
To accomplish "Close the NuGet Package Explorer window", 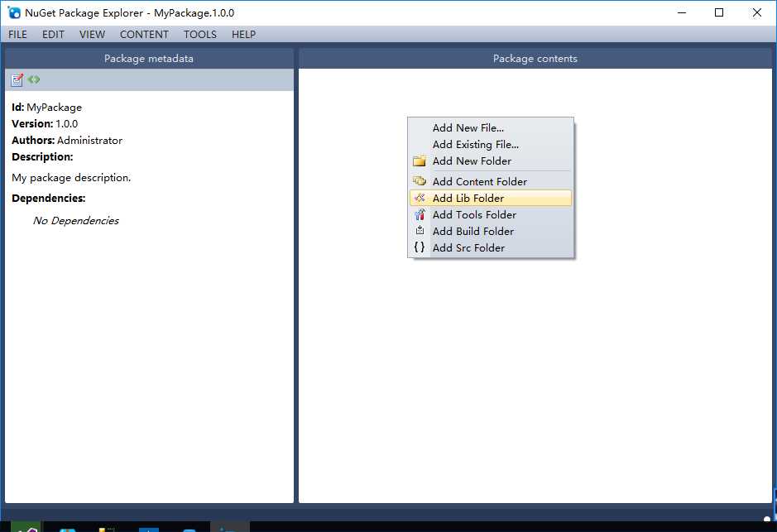I will [x=756, y=13].
